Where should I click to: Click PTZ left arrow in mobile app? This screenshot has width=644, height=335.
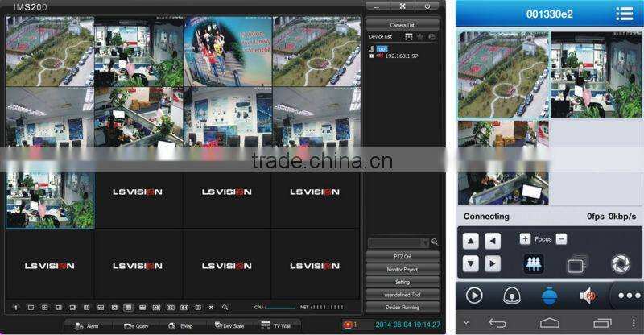493,242
